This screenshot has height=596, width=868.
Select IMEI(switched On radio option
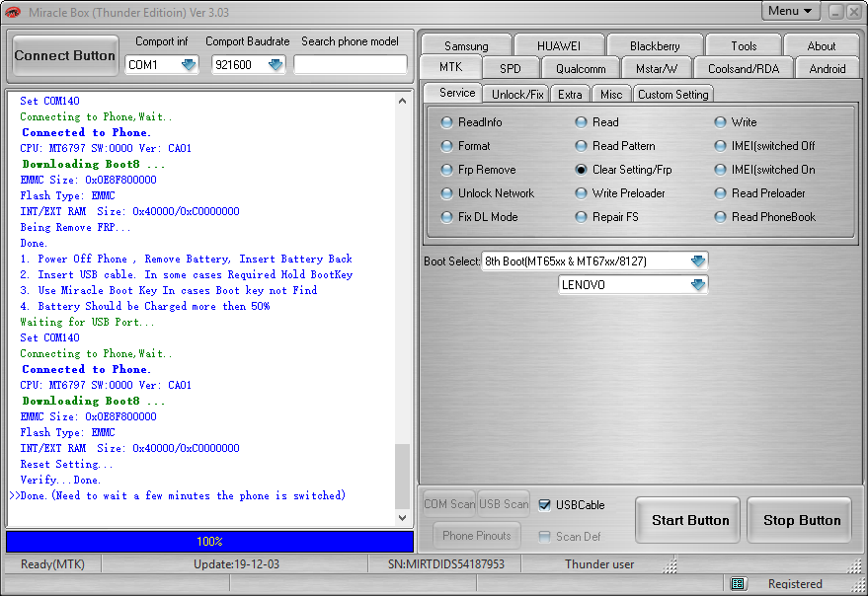coord(720,170)
